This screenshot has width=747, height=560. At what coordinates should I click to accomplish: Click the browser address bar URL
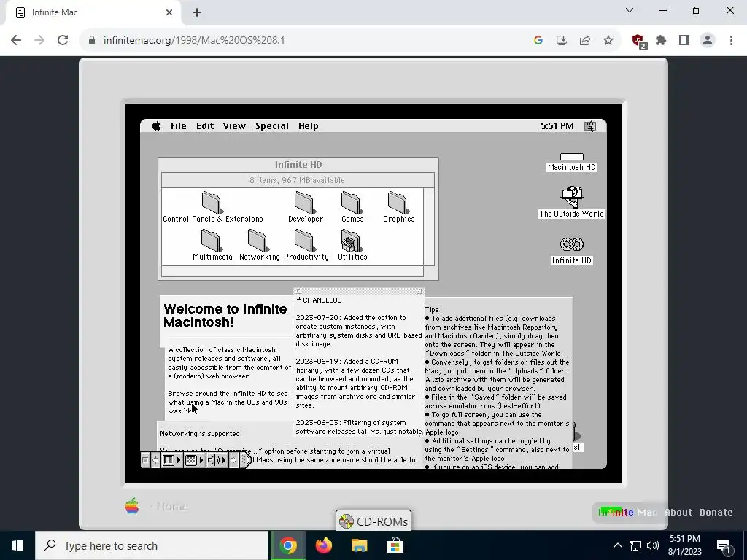pos(194,40)
